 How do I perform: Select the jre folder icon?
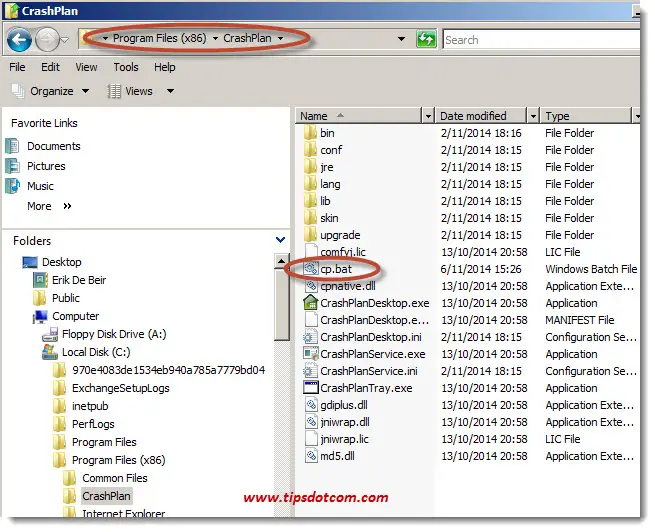coord(310,167)
